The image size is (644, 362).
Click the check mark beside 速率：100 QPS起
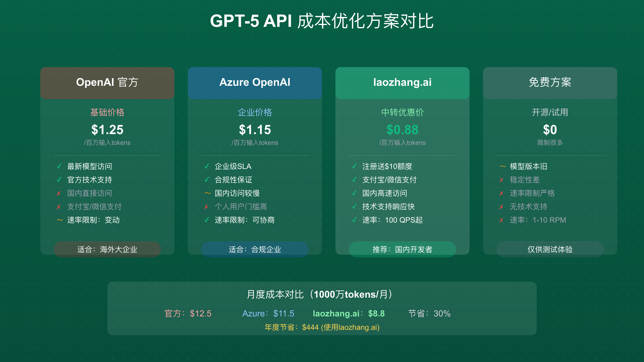(x=354, y=220)
